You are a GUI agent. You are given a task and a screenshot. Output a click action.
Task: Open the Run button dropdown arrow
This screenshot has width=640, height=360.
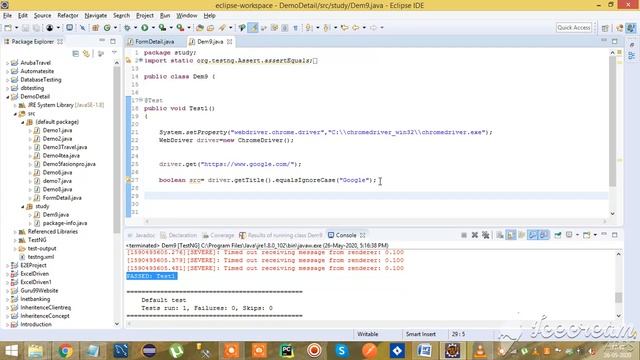point(153,28)
